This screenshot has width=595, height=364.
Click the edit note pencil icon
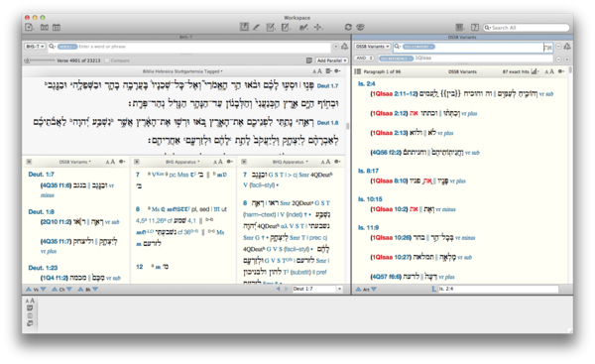[x=270, y=27]
